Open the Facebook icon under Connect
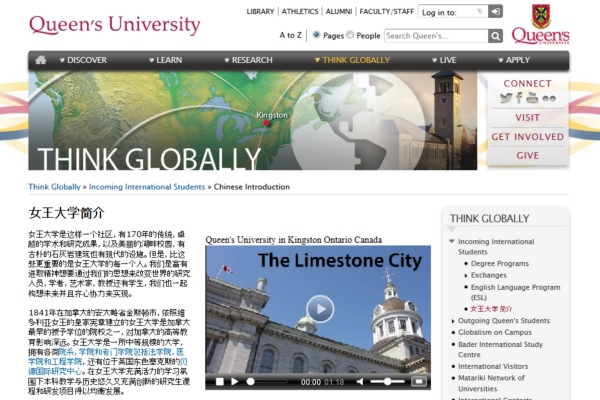600x400 pixels. pos(519,98)
